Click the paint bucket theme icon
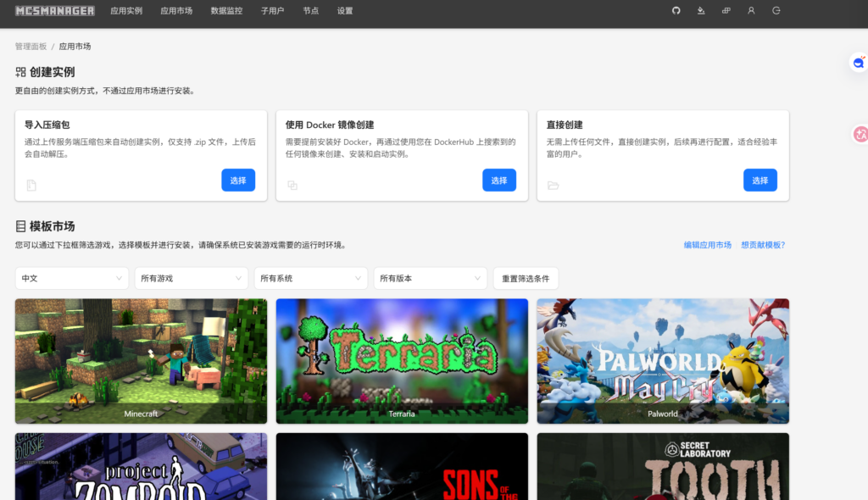The height and width of the screenshot is (500, 868). click(x=701, y=11)
